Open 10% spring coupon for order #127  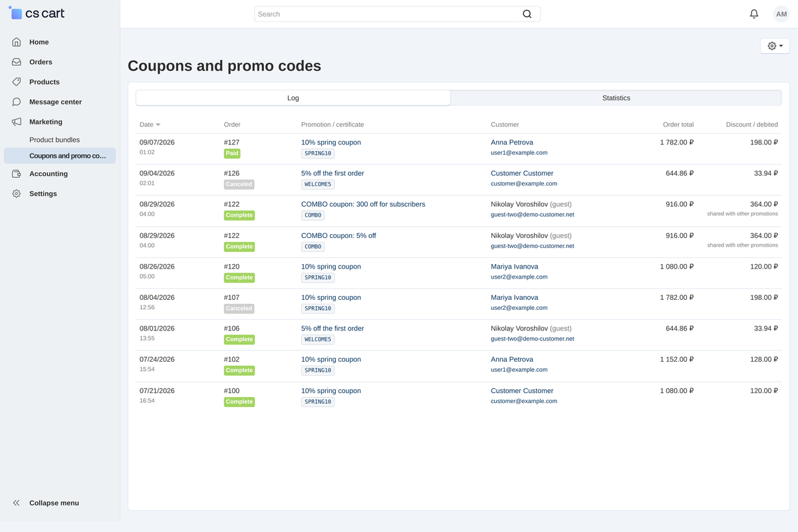[x=331, y=142]
